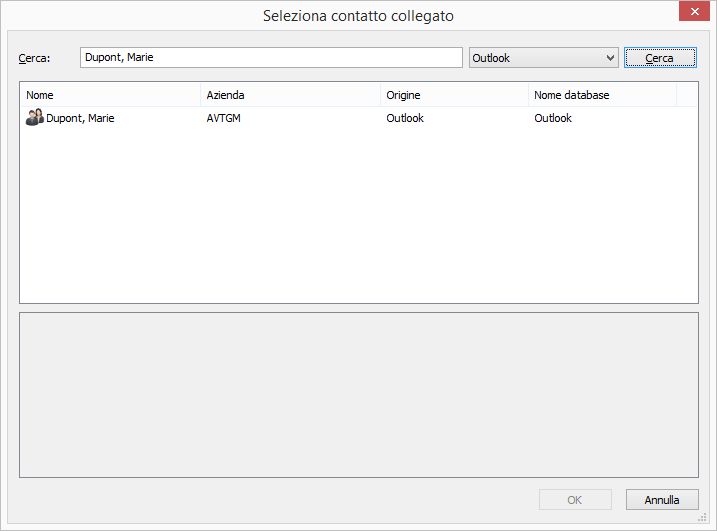Confirm with the OK button
The height and width of the screenshot is (531, 717).
[x=575, y=500]
